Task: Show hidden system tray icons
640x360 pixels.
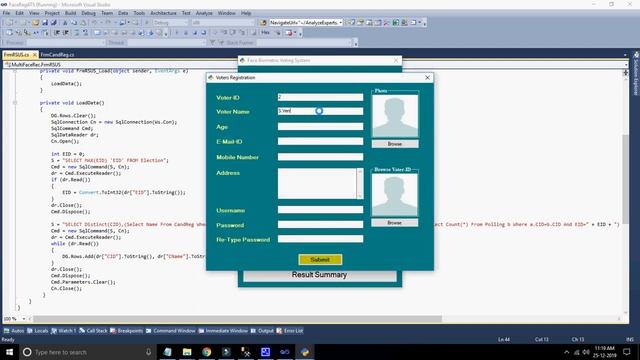Action: [x=567, y=352]
